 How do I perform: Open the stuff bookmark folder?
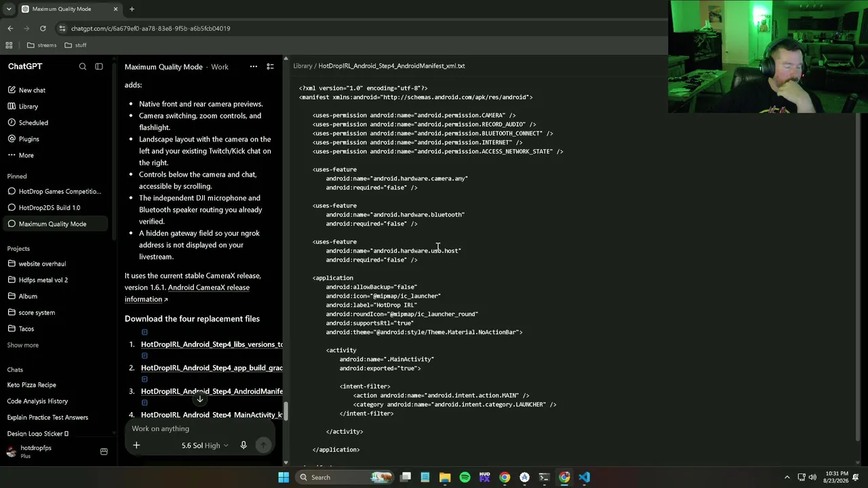click(x=75, y=45)
